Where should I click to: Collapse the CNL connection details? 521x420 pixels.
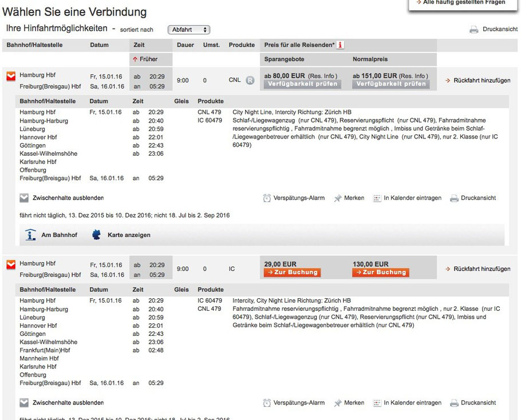click(11, 76)
